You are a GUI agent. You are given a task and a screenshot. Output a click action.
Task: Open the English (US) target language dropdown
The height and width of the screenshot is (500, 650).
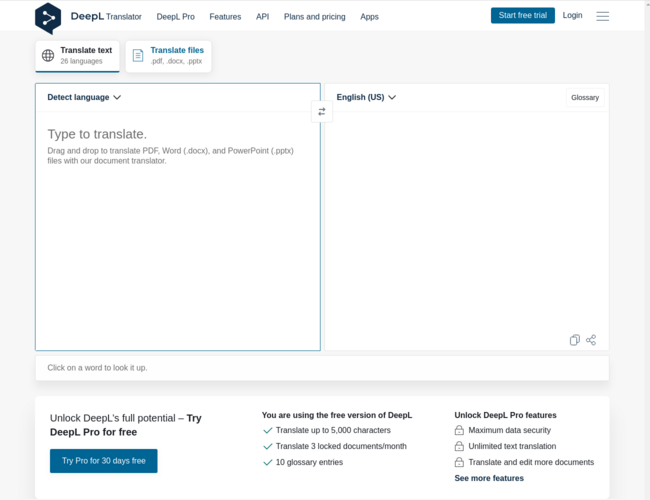[x=366, y=97]
